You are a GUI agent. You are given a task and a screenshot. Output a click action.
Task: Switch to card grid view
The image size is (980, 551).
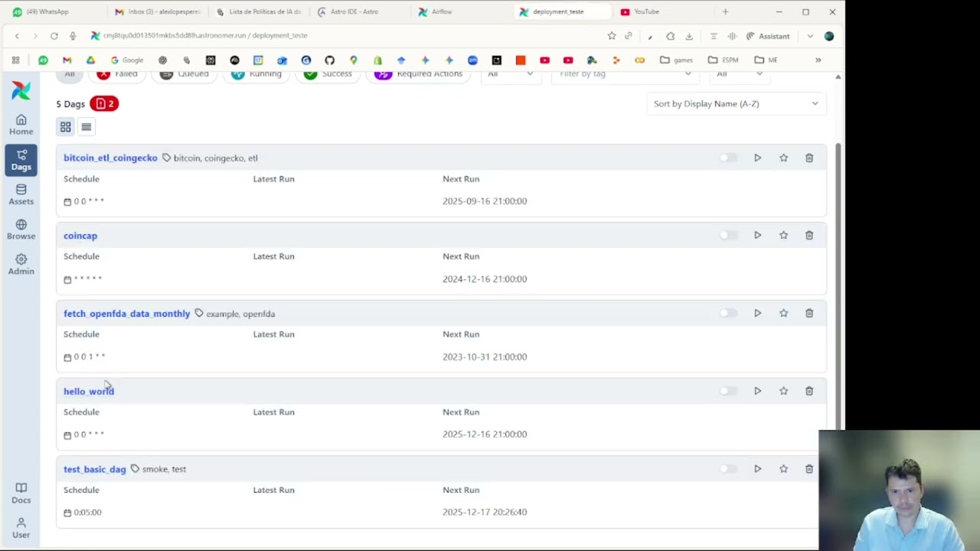[x=66, y=127]
